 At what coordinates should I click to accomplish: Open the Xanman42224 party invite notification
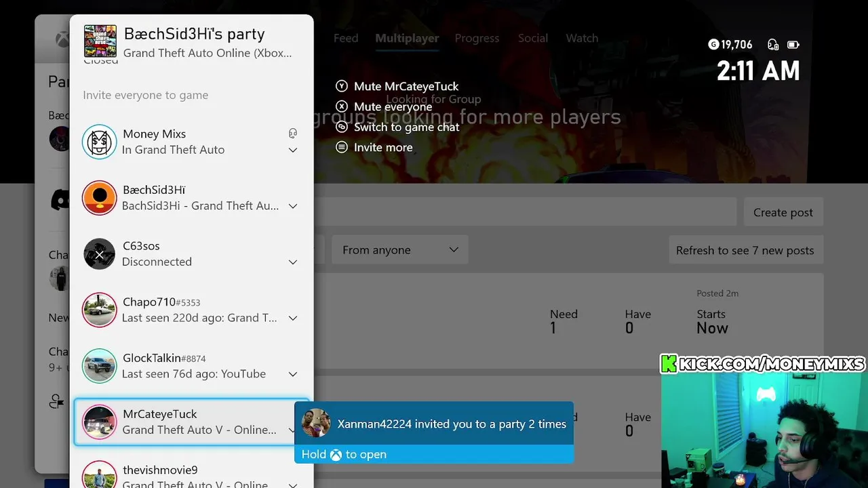(434, 424)
